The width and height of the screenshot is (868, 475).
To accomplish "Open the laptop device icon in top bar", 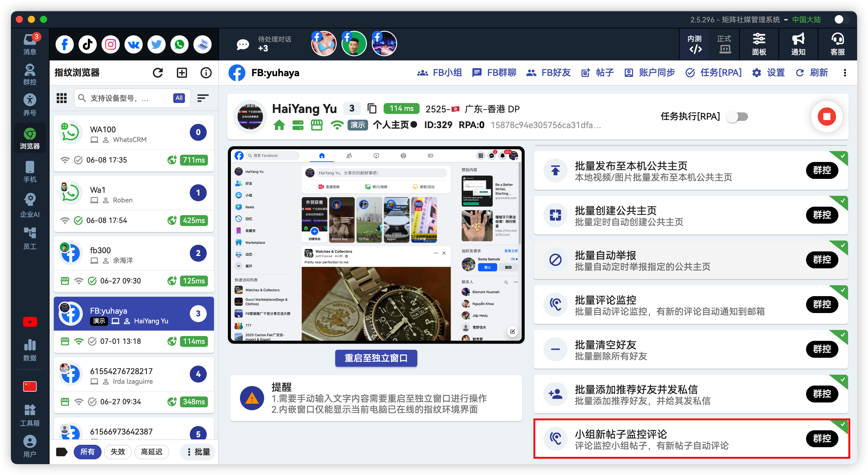I will pos(202,44).
